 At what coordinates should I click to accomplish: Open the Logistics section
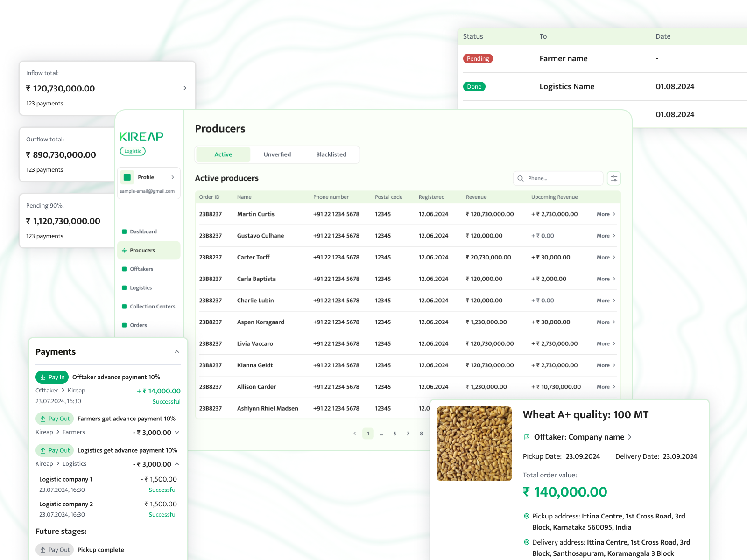(x=141, y=287)
